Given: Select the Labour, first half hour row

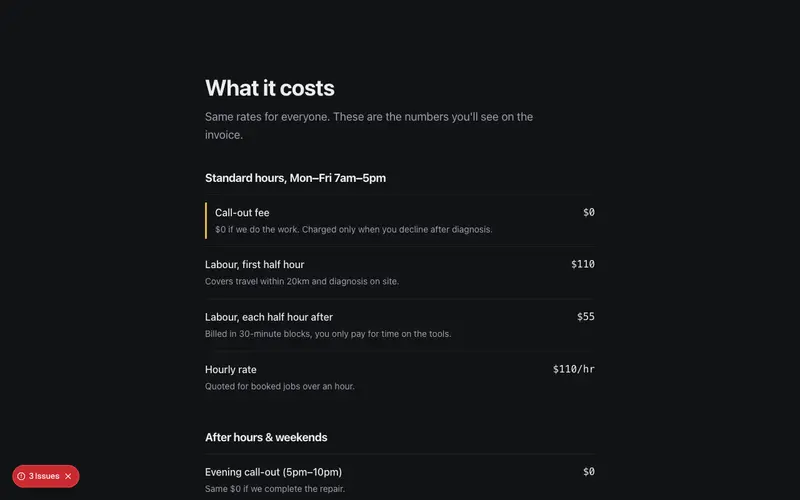Looking at the screenshot, I should pyautogui.click(x=400, y=272).
